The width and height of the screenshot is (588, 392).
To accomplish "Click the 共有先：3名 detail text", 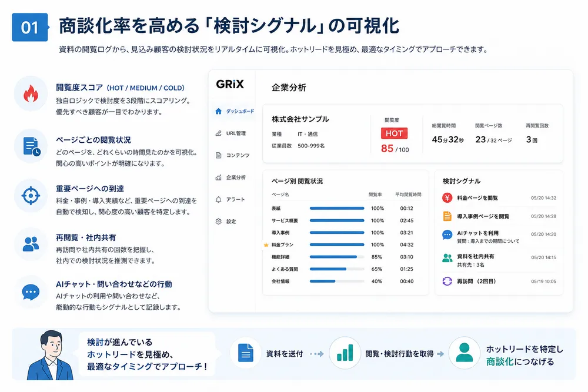I will point(470,264).
